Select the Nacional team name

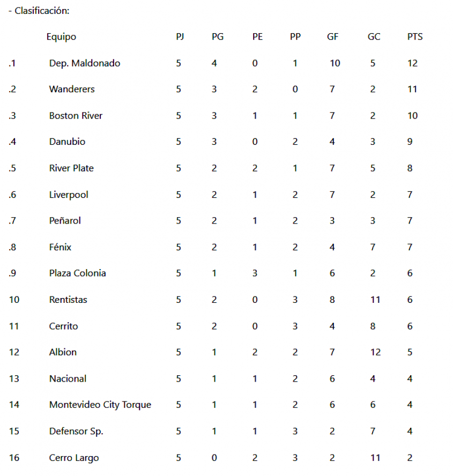68,378
